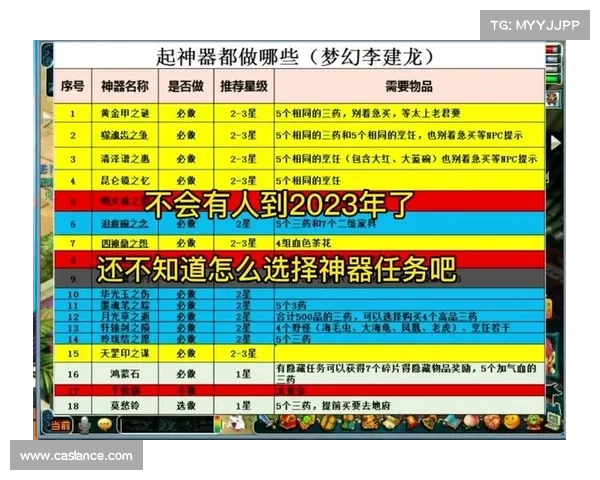This screenshot has width=600, height=480.
Task: Click the 5个相同的烹饪 text in row 4
Action: coord(308,180)
